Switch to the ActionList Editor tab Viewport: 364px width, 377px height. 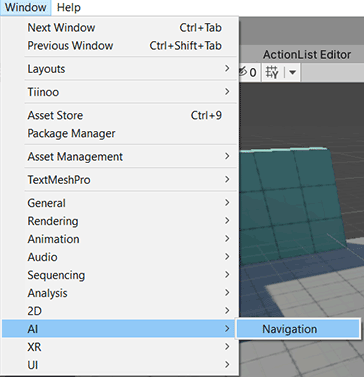pos(307,55)
